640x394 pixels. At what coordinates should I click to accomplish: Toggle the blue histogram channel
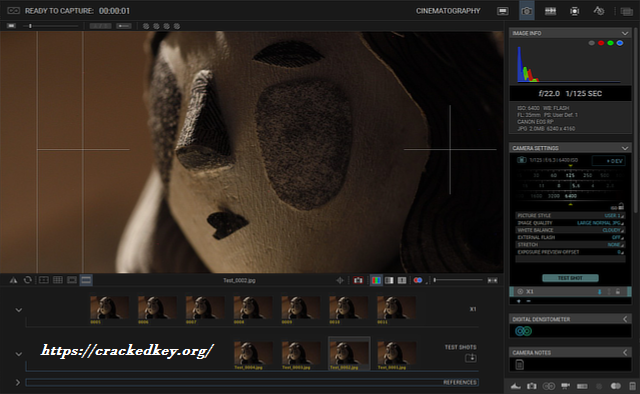click(620, 43)
